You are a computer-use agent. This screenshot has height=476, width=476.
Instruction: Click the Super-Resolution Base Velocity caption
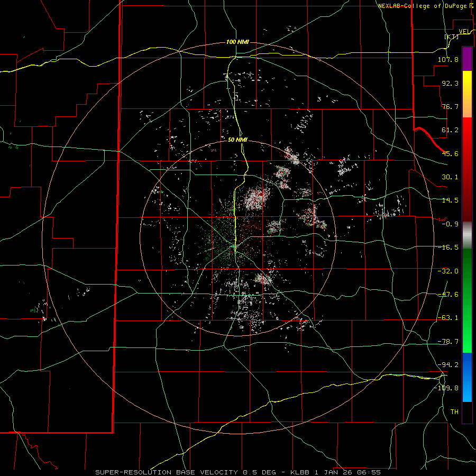coord(237,472)
